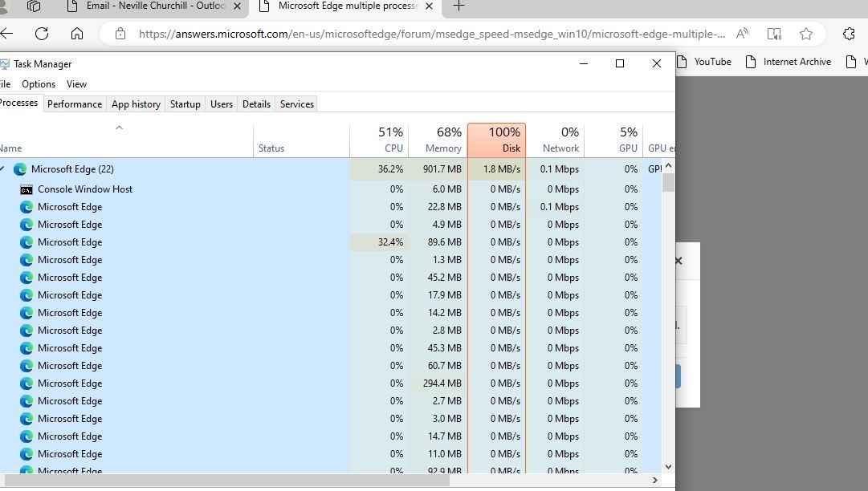Switch to Startup tab
Viewport: 868px width, 491px height.
185,104
